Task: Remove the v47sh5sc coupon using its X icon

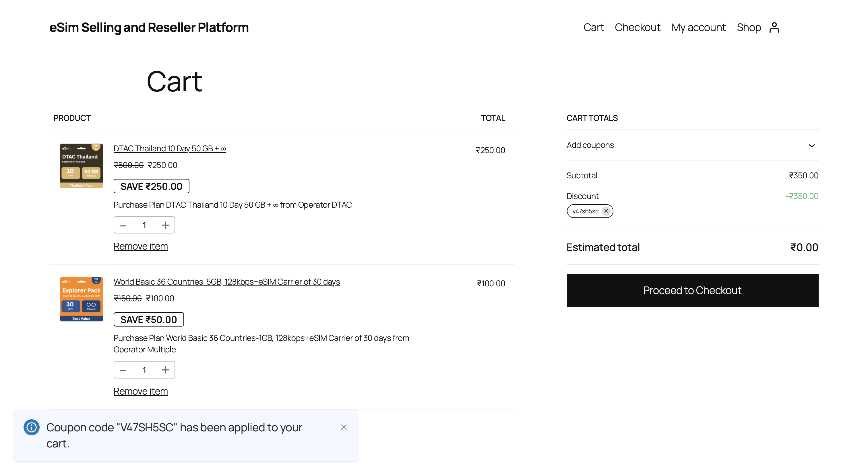Action: click(606, 211)
